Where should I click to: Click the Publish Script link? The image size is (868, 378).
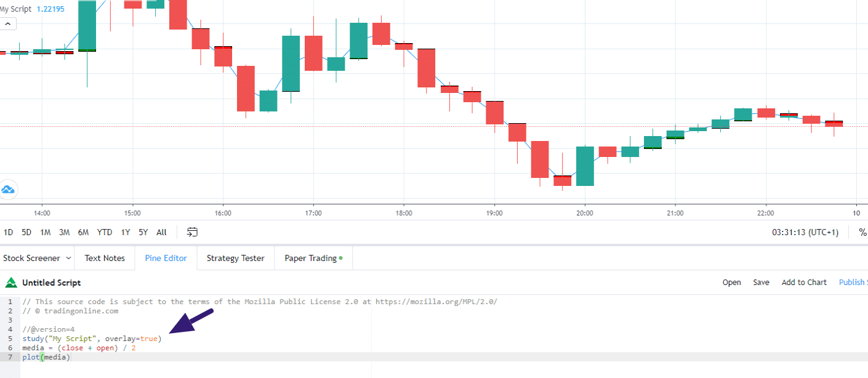pyautogui.click(x=853, y=282)
